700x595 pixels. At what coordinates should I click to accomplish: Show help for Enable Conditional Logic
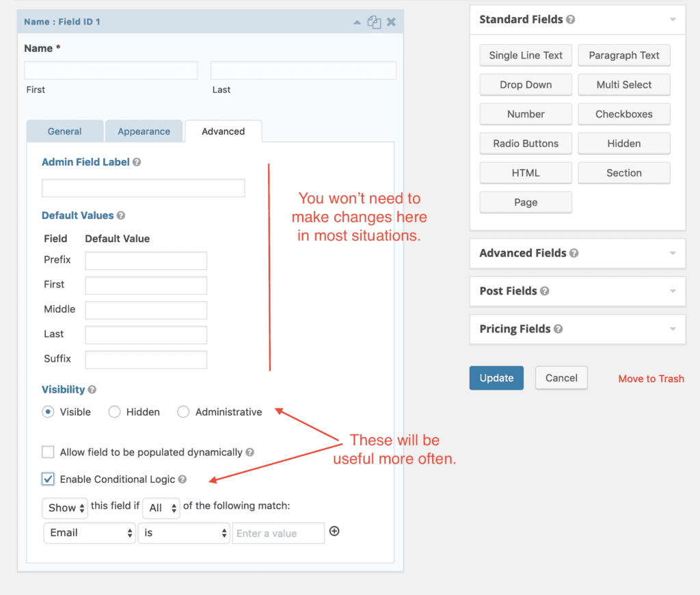(182, 479)
